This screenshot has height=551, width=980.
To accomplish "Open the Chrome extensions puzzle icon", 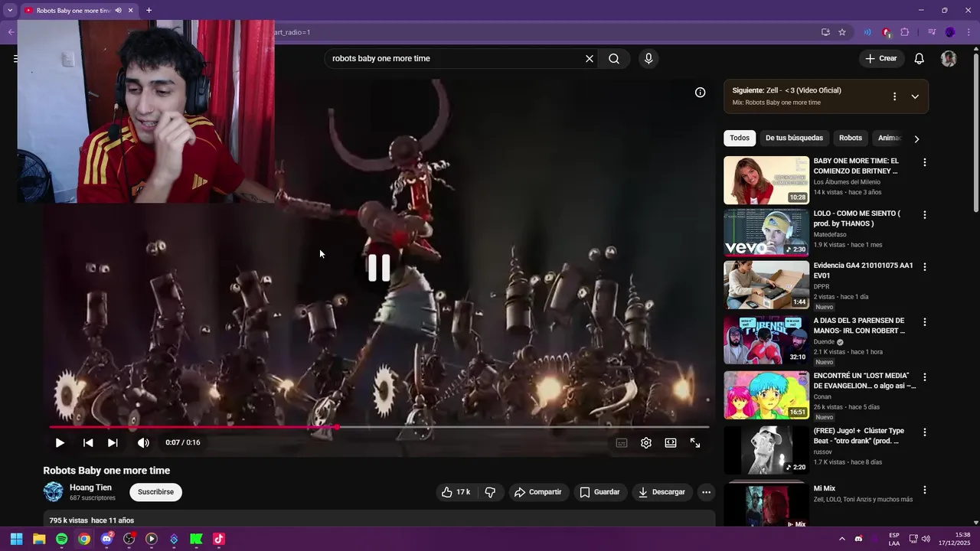I will 905,32.
